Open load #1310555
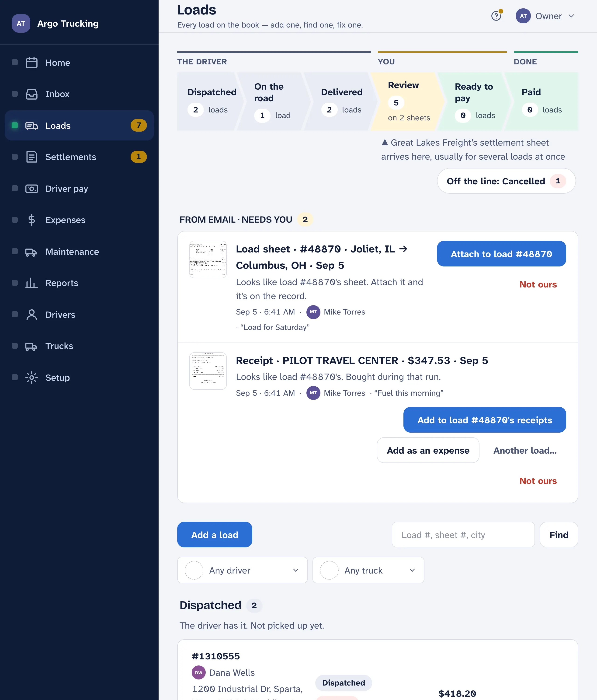Viewport: 597px width, 700px height. coord(216,656)
